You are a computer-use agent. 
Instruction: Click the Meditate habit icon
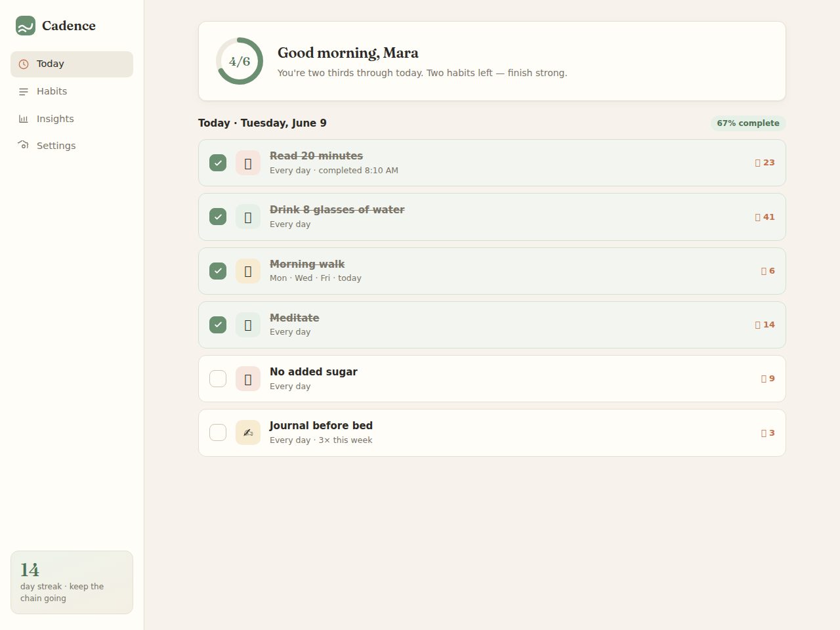[x=248, y=325]
